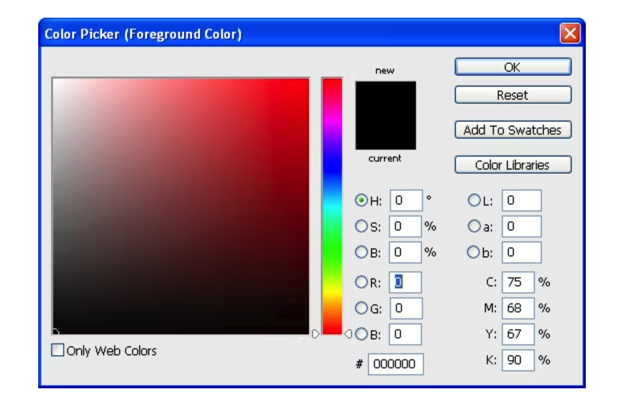Select the H hue radio button

(x=361, y=201)
